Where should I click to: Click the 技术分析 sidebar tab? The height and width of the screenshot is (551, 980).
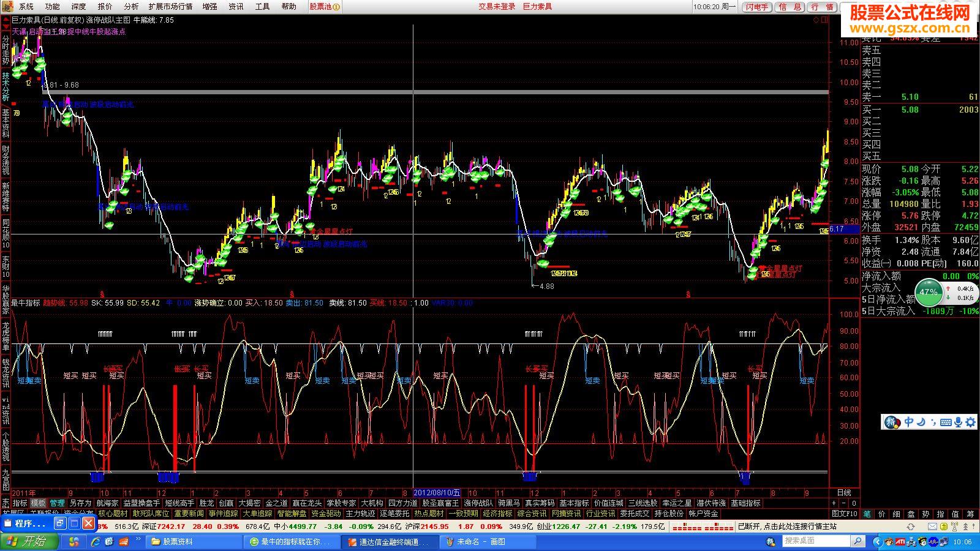(x=6, y=86)
